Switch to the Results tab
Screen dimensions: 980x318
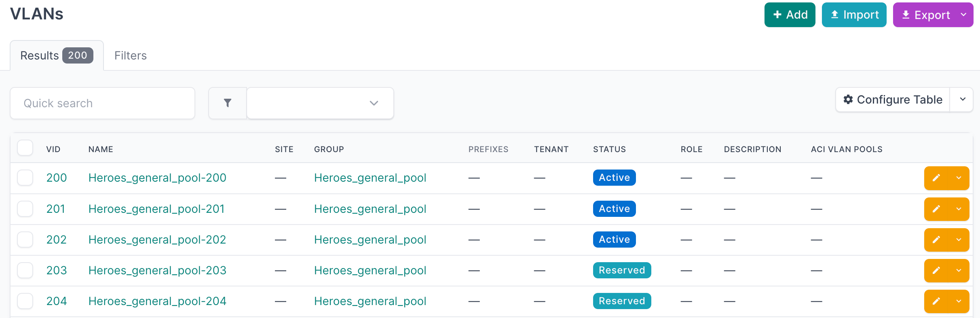57,55
